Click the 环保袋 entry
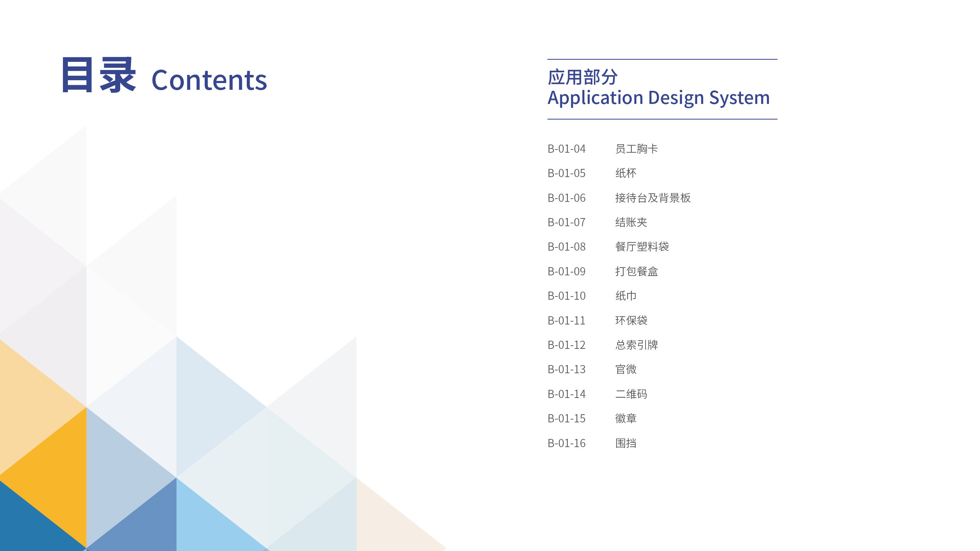980x551 pixels. point(631,321)
